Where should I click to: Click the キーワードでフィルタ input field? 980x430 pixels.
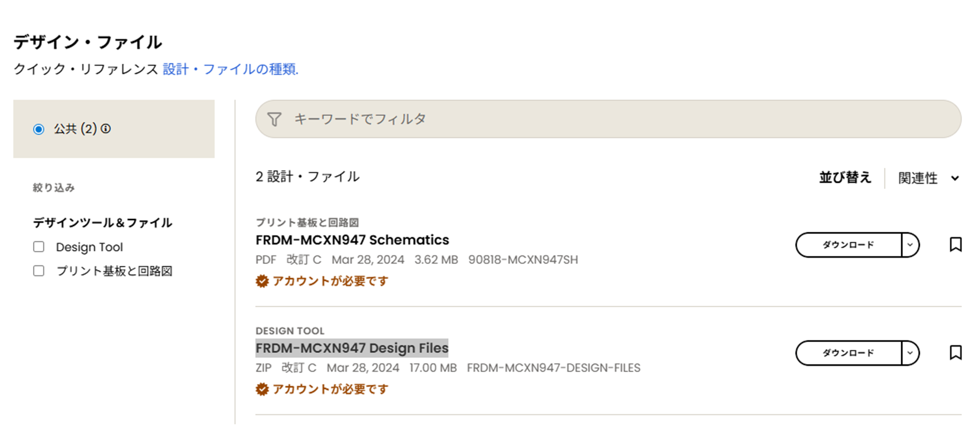[x=479, y=119]
